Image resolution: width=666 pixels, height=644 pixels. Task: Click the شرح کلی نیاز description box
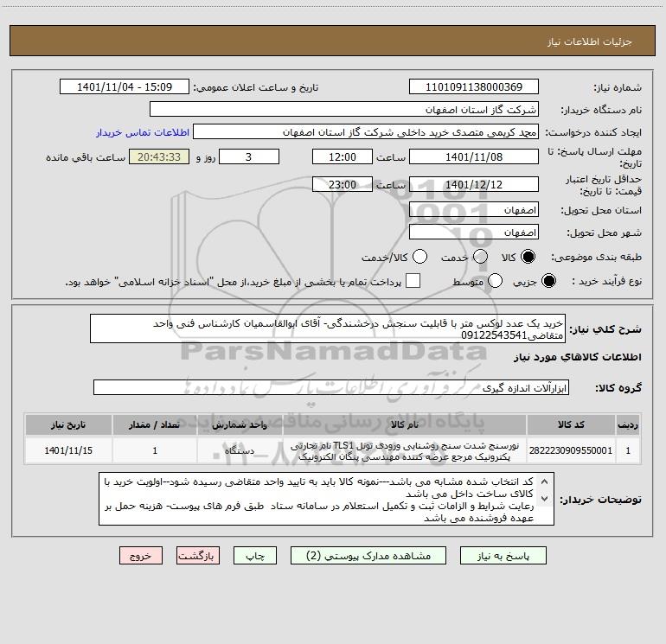(x=328, y=329)
